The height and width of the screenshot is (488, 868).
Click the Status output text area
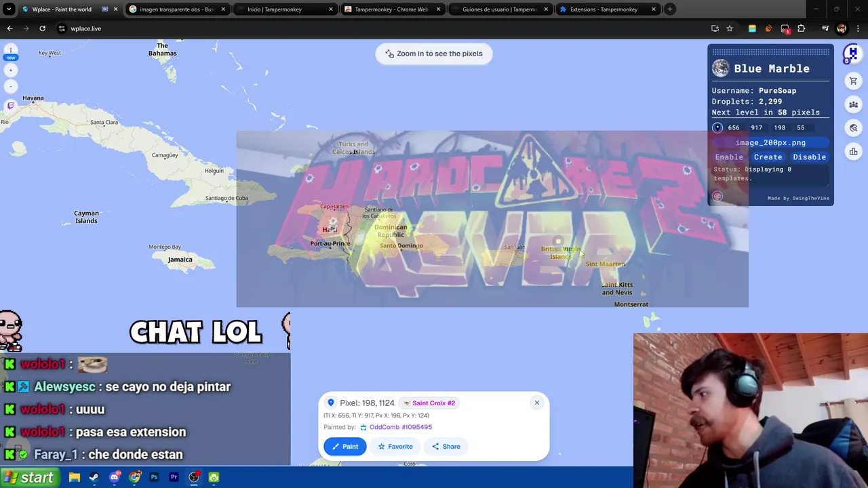point(770,176)
